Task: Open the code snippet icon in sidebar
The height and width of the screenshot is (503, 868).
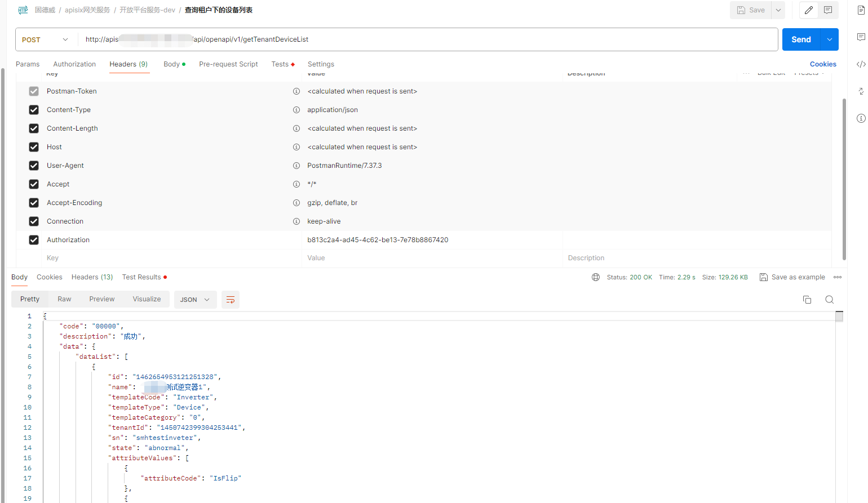Action: click(x=861, y=64)
